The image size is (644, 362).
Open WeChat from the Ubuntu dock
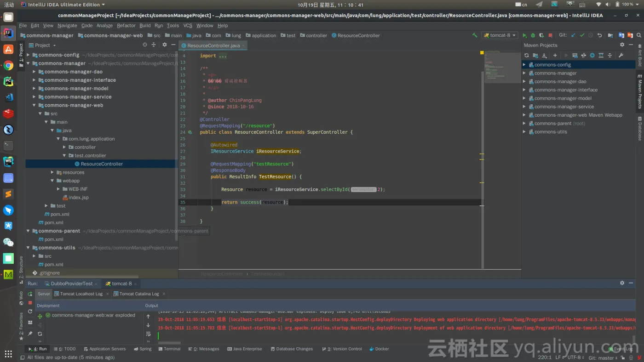pos(8,242)
